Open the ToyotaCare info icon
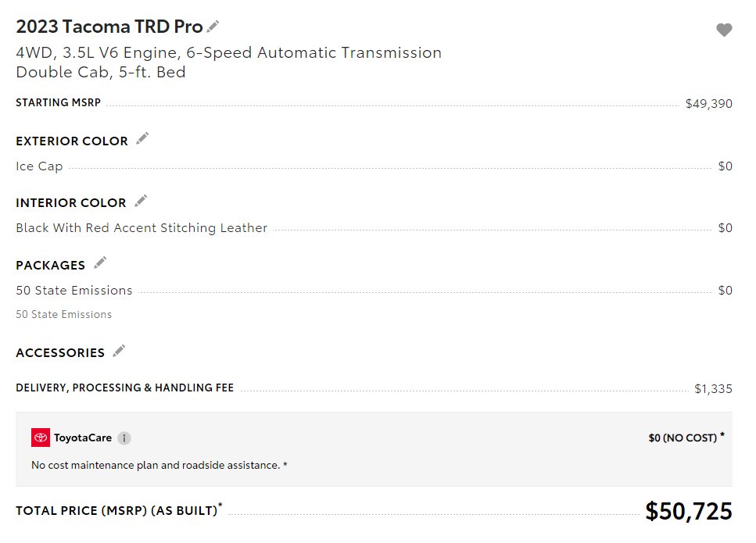 tap(124, 438)
